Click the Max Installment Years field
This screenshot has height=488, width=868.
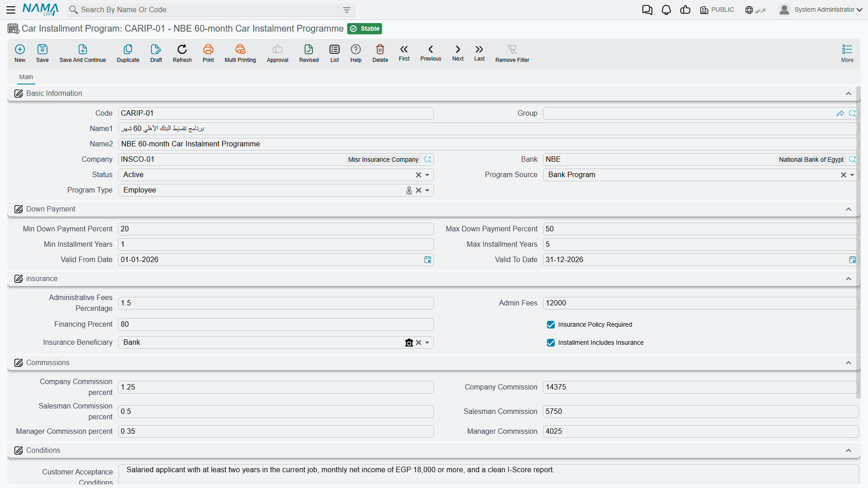(701, 244)
